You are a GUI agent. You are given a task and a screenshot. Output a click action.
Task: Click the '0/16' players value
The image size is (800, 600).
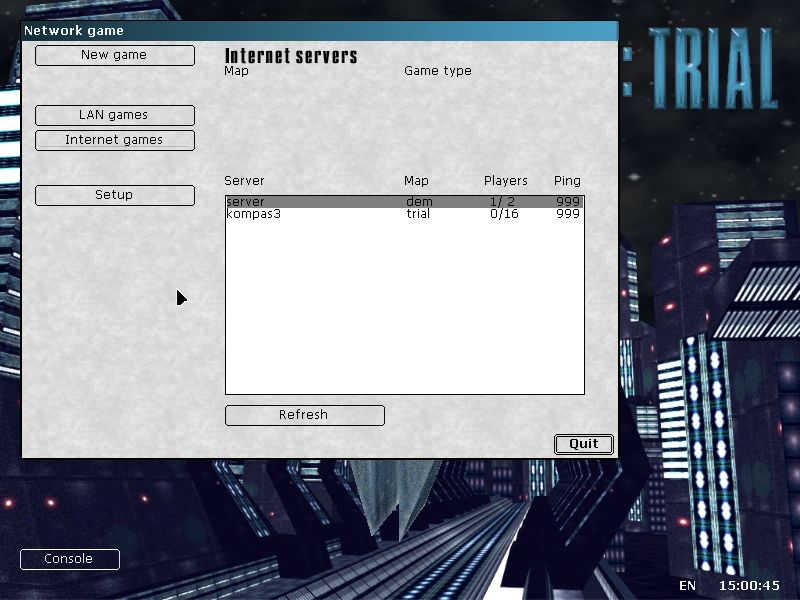[504, 214]
